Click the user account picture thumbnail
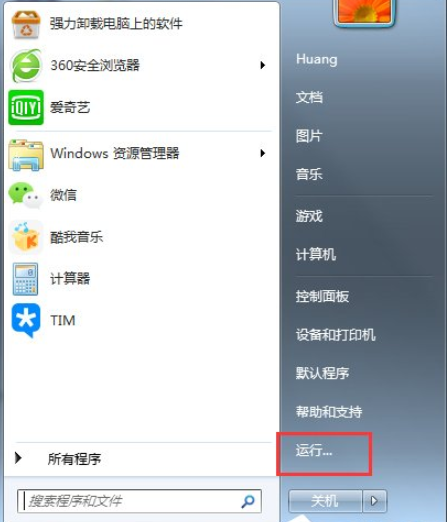447x522 pixels. [364, 12]
